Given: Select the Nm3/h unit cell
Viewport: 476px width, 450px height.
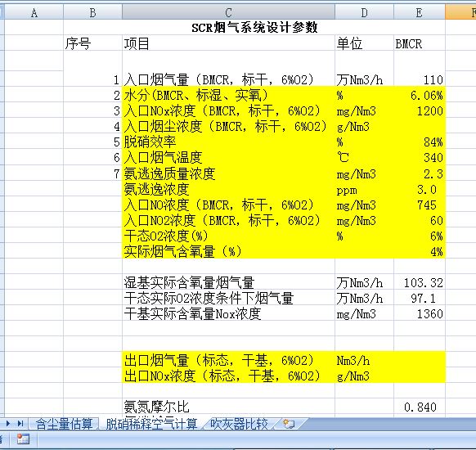Looking at the screenshot, I should tap(364, 360).
